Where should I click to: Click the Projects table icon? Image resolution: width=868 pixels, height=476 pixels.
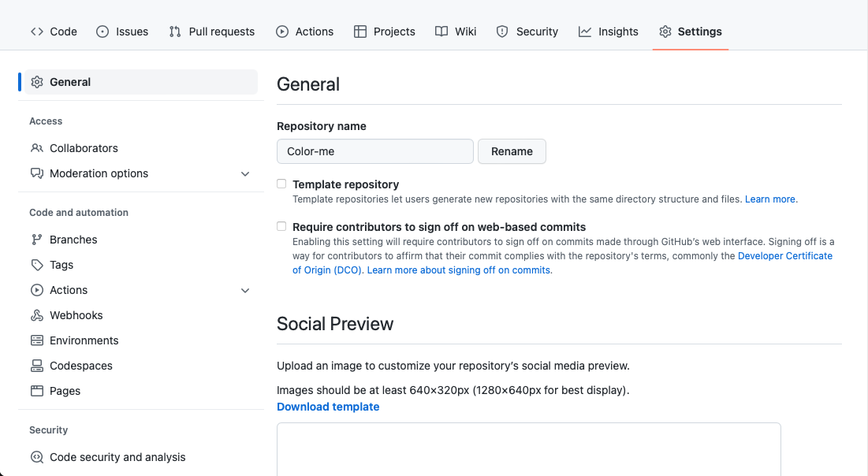[x=359, y=32]
